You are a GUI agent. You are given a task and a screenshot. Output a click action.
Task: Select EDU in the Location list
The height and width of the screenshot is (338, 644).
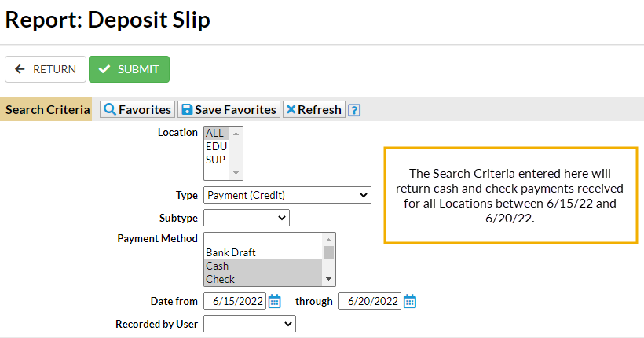pos(216,146)
